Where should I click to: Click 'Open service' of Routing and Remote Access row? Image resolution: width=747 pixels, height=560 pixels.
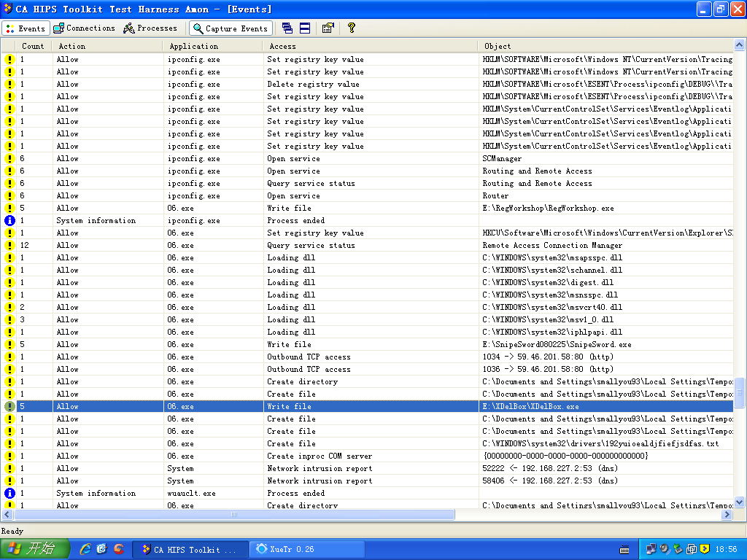point(293,171)
